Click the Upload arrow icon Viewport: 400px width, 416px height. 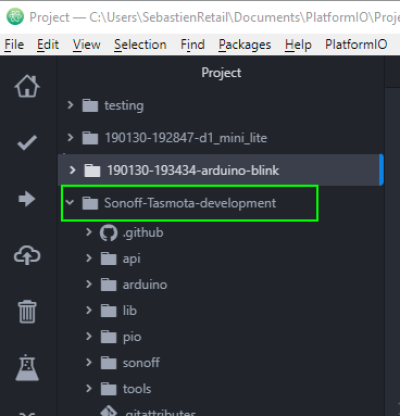point(27,199)
